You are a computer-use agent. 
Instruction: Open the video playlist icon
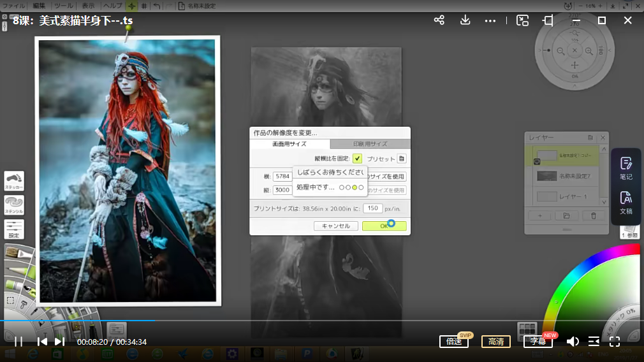(x=594, y=342)
